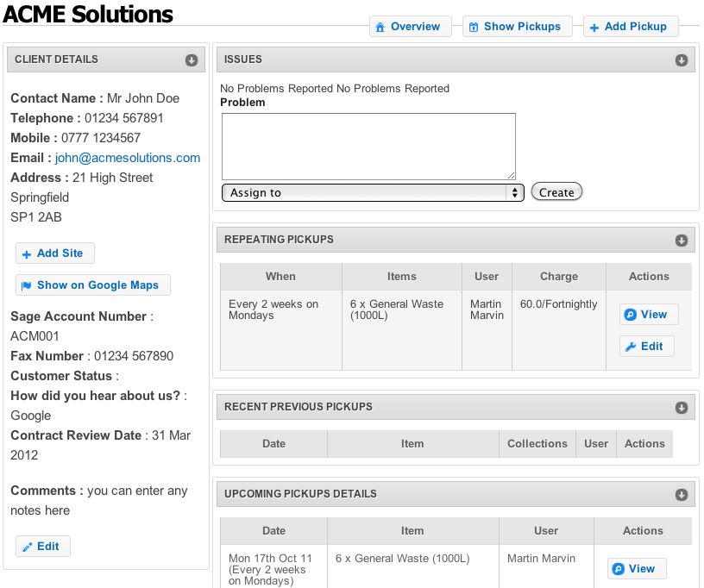The width and height of the screenshot is (704, 588).
Task: Collapse the Upcoming Pickups Details panel
Action: pos(682,494)
